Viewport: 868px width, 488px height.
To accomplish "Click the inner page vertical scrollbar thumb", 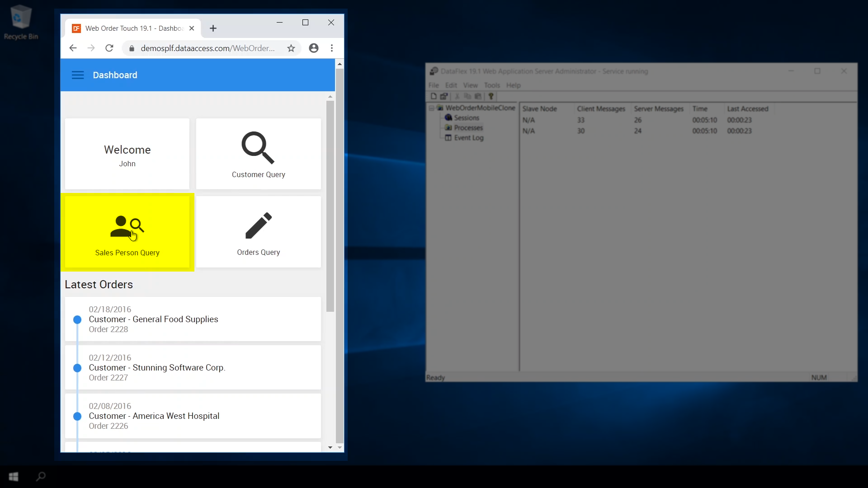I will click(x=330, y=206).
